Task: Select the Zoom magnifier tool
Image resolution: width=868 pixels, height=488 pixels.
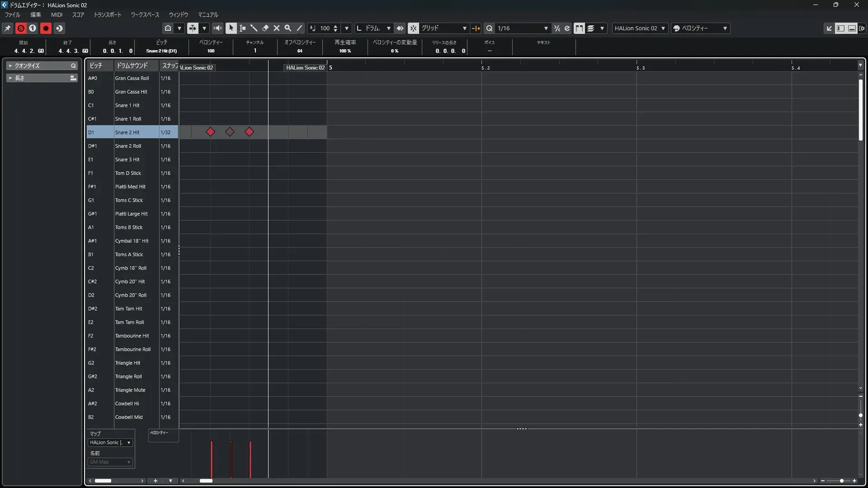Action: click(288, 28)
